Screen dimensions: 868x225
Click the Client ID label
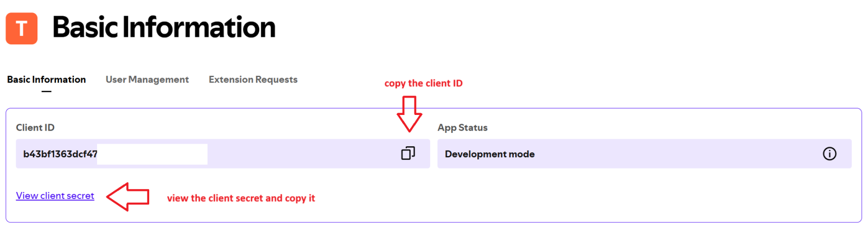click(x=35, y=127)
